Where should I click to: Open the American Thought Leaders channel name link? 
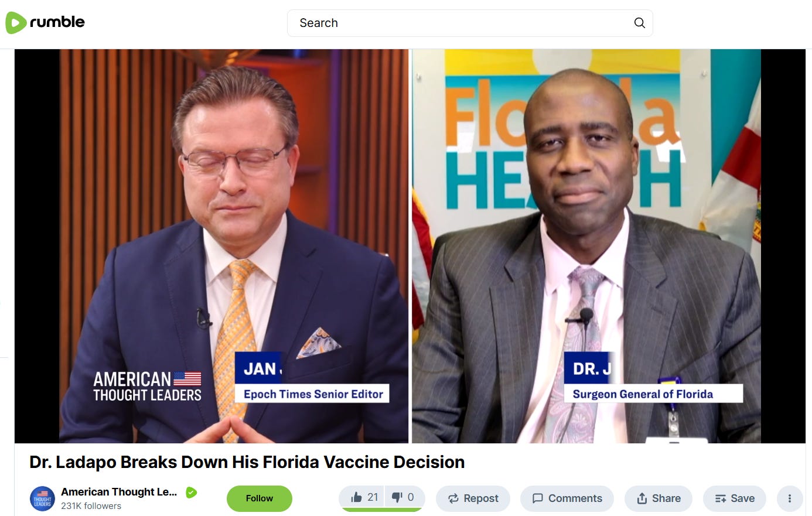point(119,492)
